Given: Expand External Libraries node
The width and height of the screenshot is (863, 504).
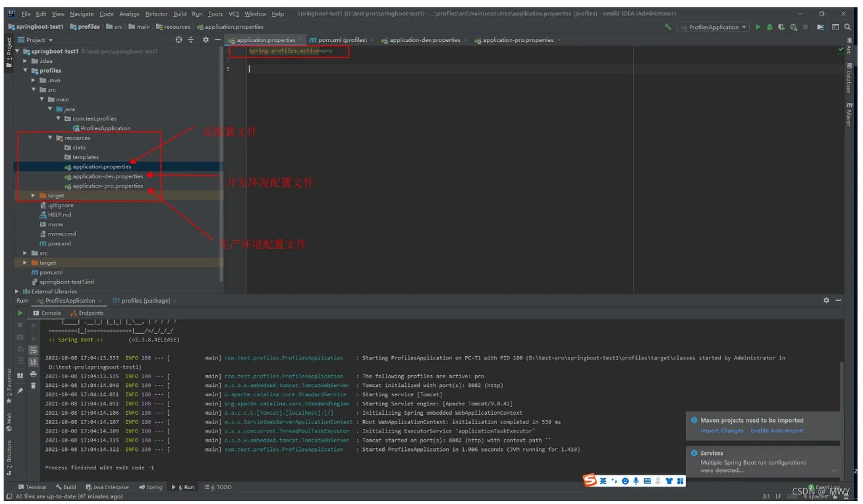Looking at the screenshot, I should (x=17, y=291).
